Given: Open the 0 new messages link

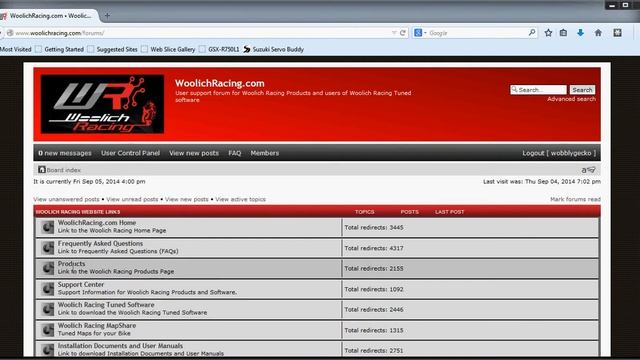Looking at the screenshot, I should pos(65,153).
